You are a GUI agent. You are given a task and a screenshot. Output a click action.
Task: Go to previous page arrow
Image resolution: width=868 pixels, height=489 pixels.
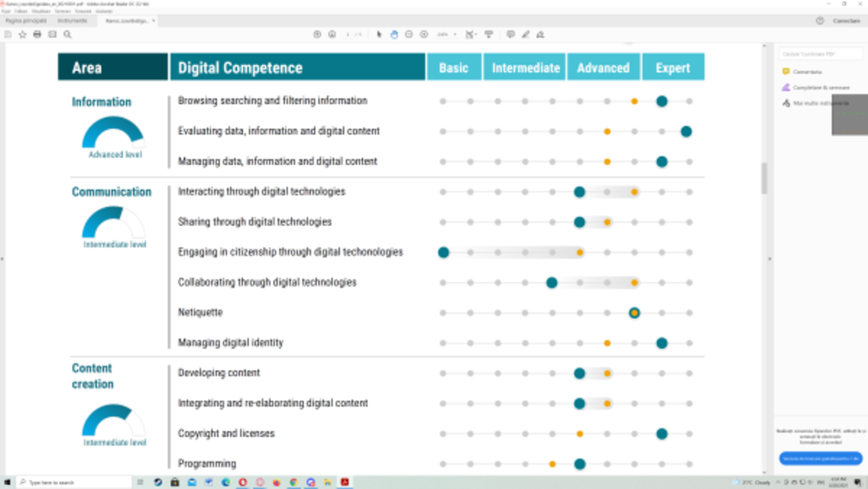coord(317,34)
